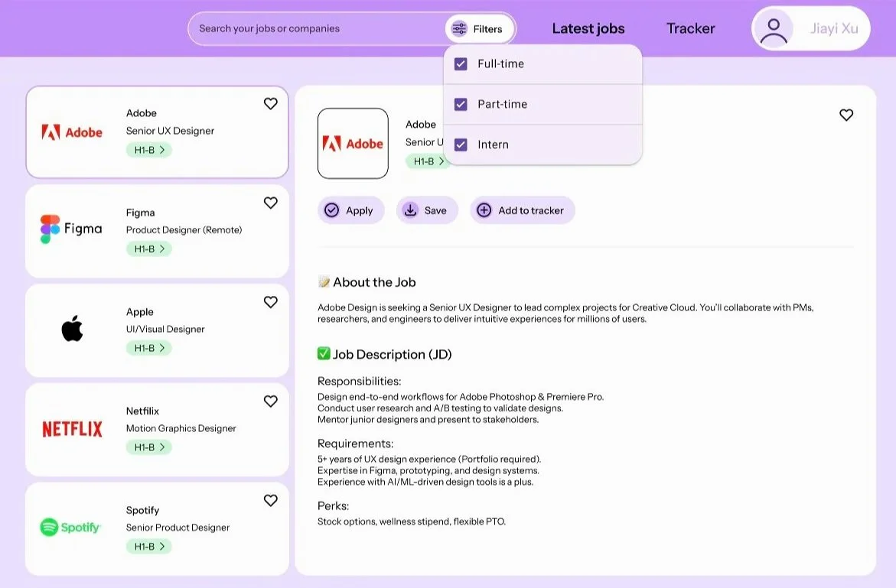Click the Save button
896x588 pixels.
click(x=427, y=210)
